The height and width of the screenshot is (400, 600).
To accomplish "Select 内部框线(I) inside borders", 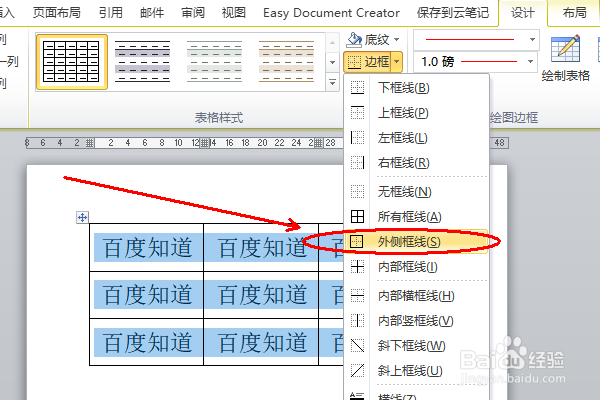I will click(416, 267).
